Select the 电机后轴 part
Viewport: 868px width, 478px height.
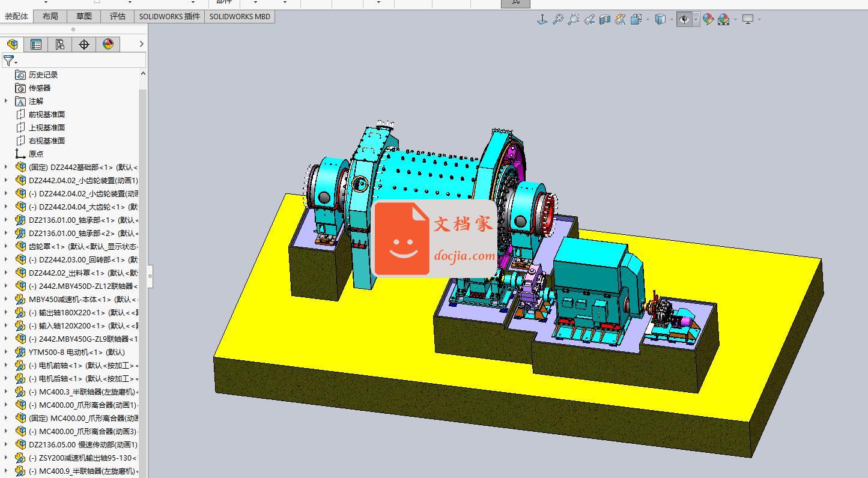point(83,379)
